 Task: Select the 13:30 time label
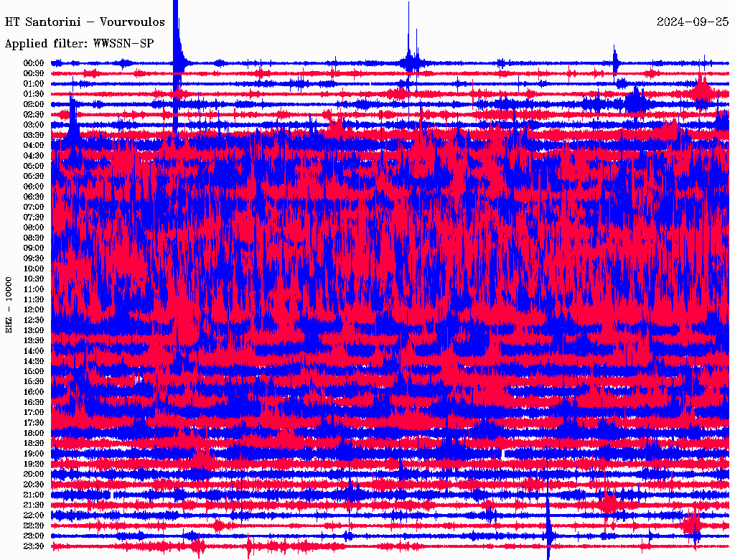tap(34, 340)
